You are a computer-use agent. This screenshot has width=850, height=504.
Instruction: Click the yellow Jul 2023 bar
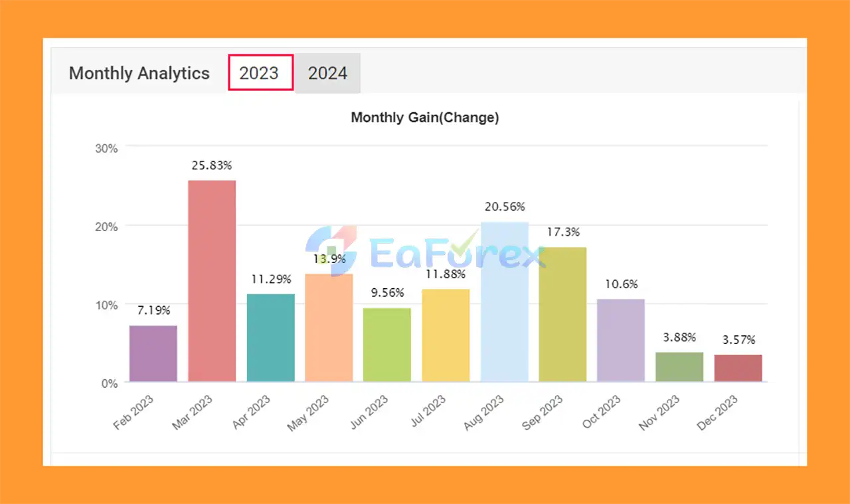pos(446,335)
